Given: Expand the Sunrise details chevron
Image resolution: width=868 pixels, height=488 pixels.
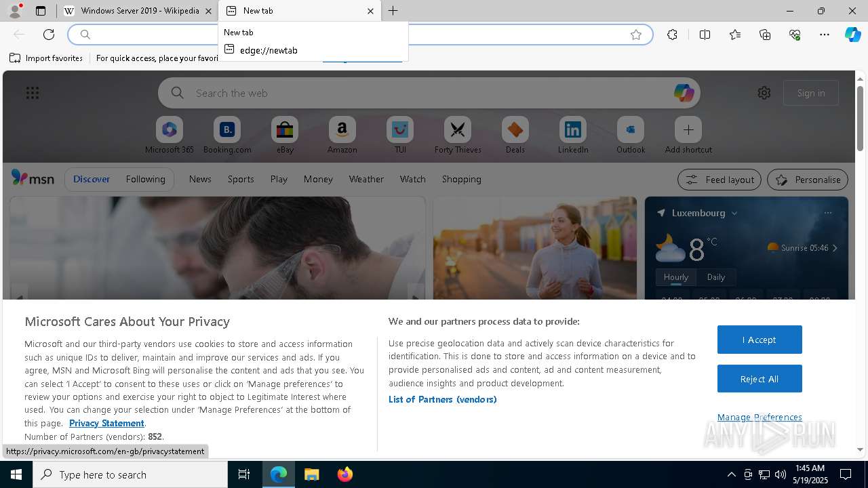Looking at the screenshot, I should pyautogui.click(x=835, y=248).
